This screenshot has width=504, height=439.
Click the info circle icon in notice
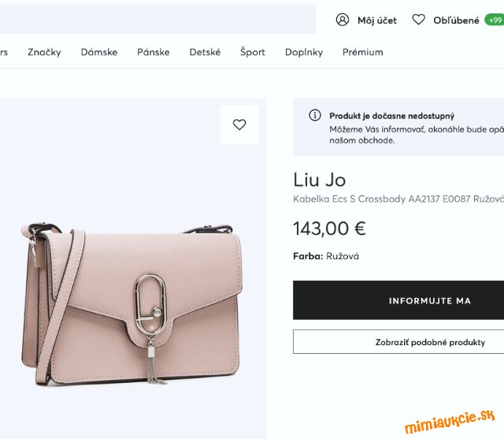[315, 115]
